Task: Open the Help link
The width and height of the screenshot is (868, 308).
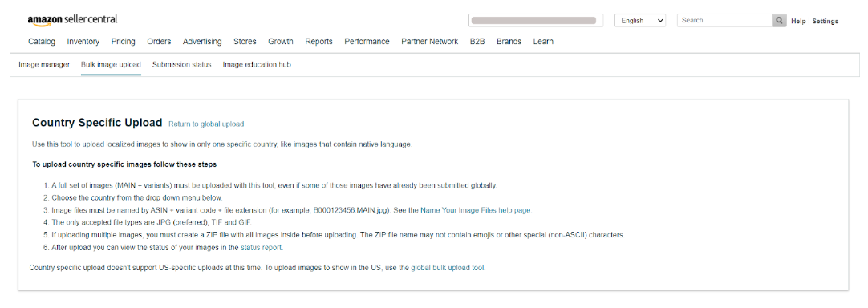Action: pos(798,21)
